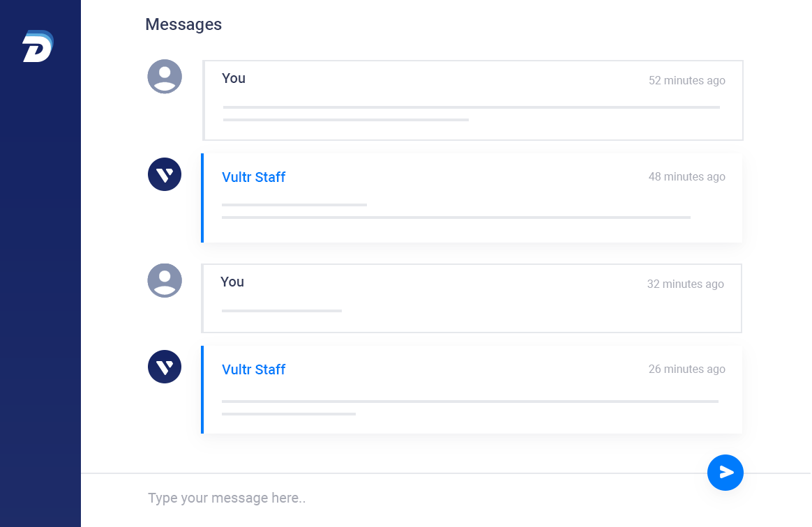The height and width of the screenshot is (527, 812).
Task: Click the 26 minutes ago timestamp
Action: 686,369
